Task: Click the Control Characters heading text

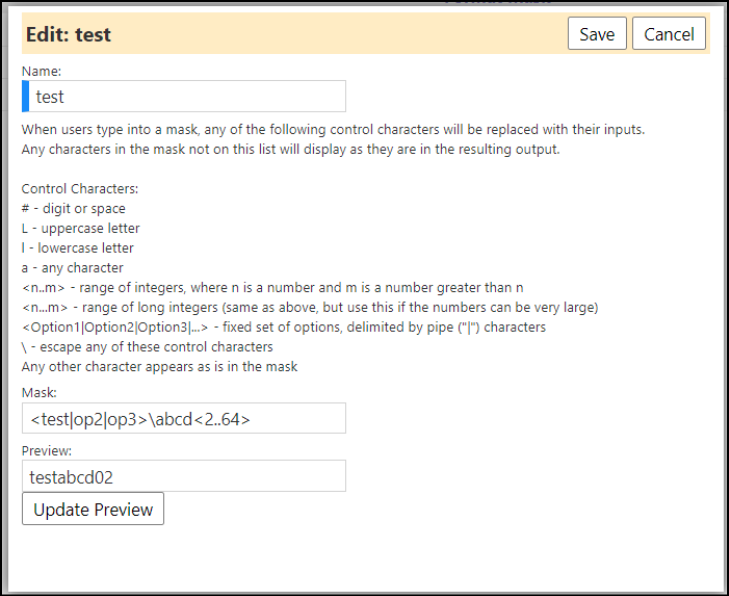Action: [x=80, y=189]
